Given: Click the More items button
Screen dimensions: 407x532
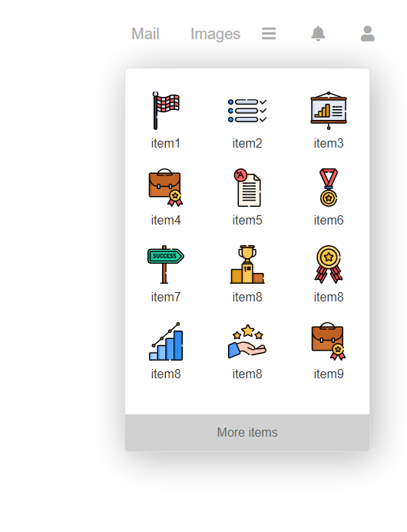Looking at the screenshot, I should pyautogui.click(x=247, y=433).
